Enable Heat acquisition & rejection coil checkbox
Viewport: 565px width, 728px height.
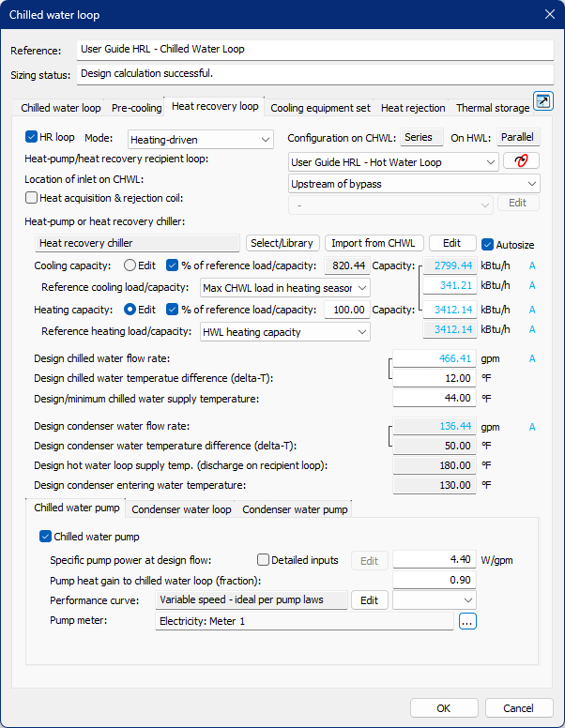(32, 198)
